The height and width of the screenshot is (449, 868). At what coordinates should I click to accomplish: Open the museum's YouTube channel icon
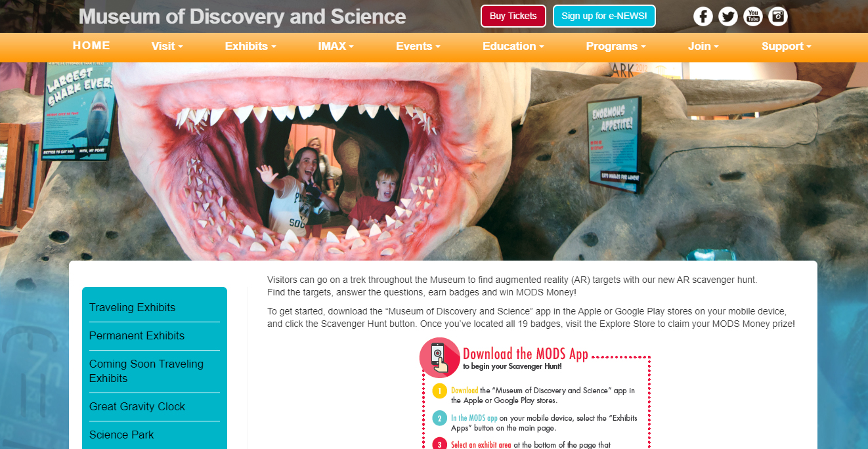(753, 16)
